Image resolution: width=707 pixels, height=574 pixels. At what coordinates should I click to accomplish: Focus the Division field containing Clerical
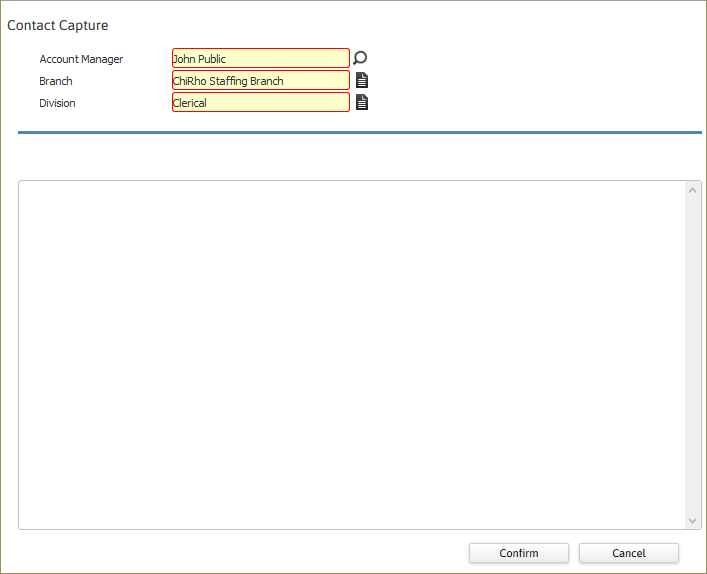pyautogui.click(x=261, y=102)
